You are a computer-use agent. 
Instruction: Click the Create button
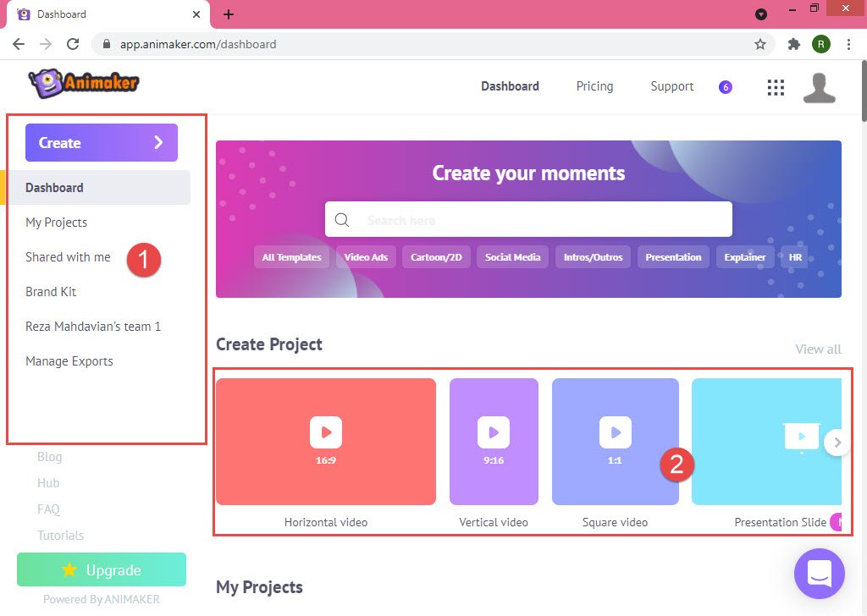click(x=102, y=142)
